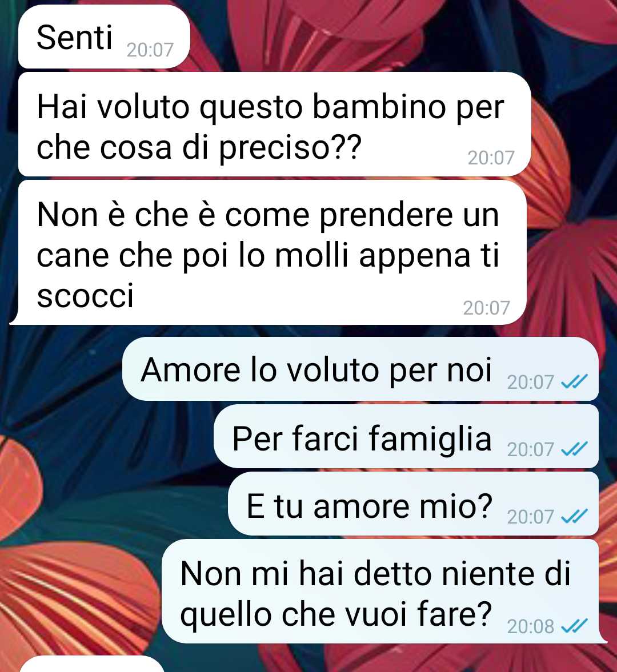617x672 pixels.
Task: Click the double-check icon beside "Per farci famiglia"
Action: point(575,449)
